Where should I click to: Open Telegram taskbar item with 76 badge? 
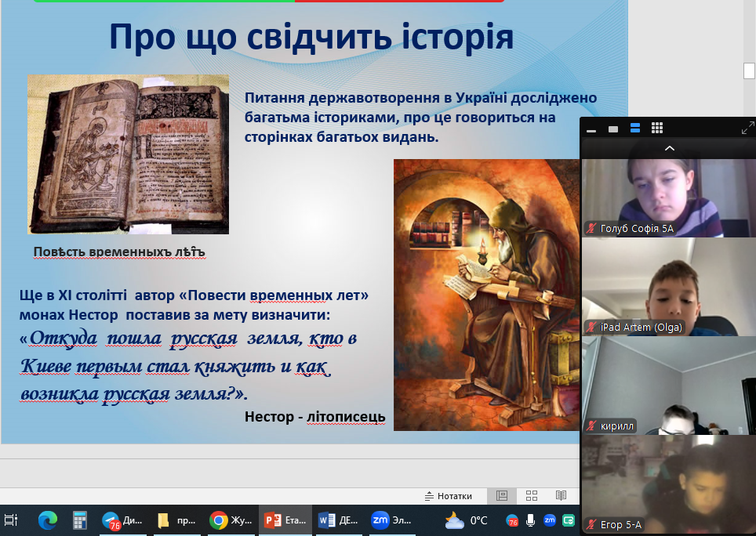(x=122, y=520)
